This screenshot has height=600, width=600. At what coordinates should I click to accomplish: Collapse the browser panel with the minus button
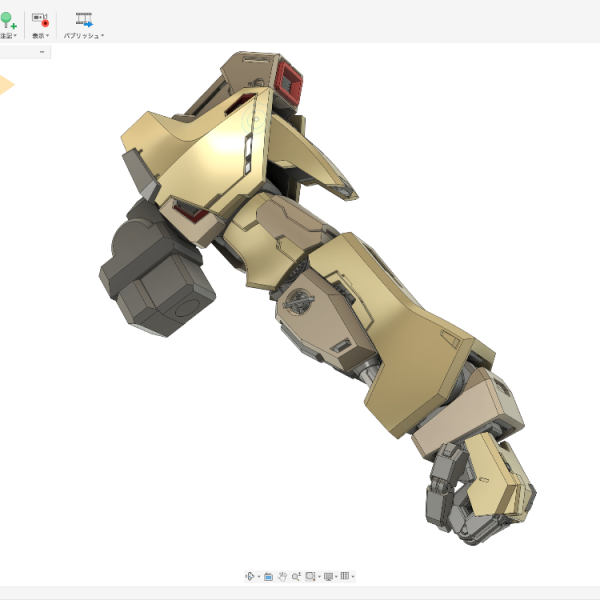click(42, 52)
